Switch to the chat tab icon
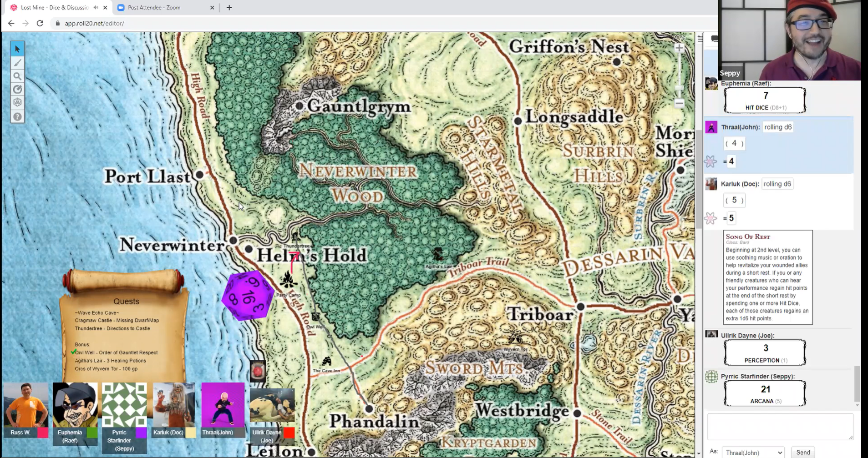The width and height of the screenshot is (868, 458). [714, 39]
